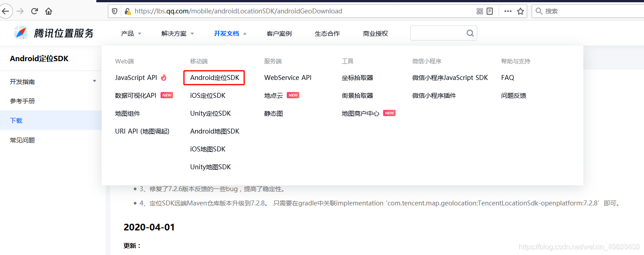Viewport: 644px width, 255px height.
Task: Bookmark this page with the star icon
Action: 520,11
